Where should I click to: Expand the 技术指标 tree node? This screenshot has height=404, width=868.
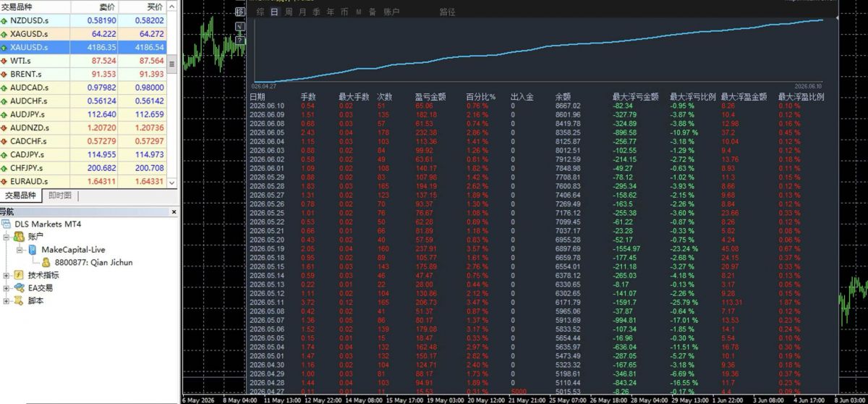tap(7, 275)
